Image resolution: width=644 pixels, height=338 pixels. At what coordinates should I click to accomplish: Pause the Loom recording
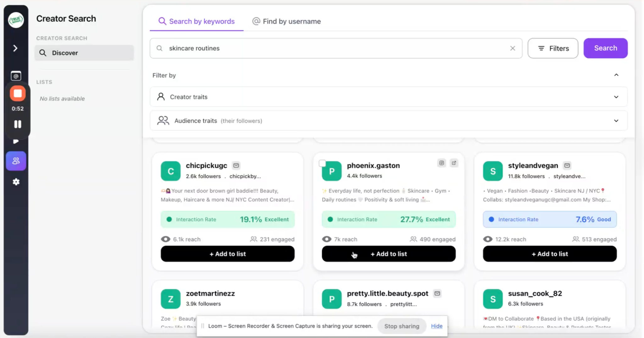(x=18, y=124)
